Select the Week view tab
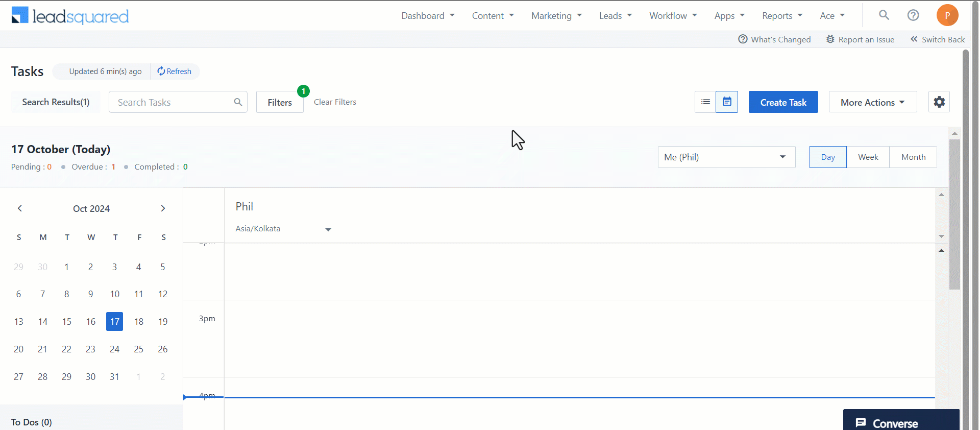This screenshot has height=430, width=980. [x=868, y=157]
